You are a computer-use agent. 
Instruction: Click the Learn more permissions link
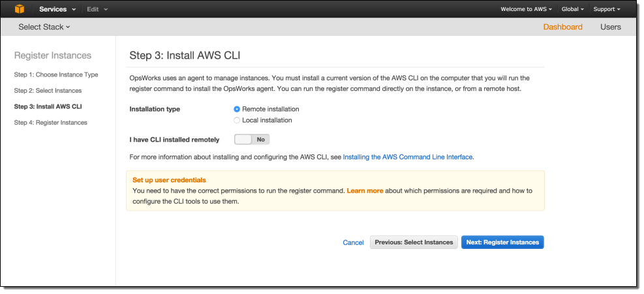click(365, 191)
